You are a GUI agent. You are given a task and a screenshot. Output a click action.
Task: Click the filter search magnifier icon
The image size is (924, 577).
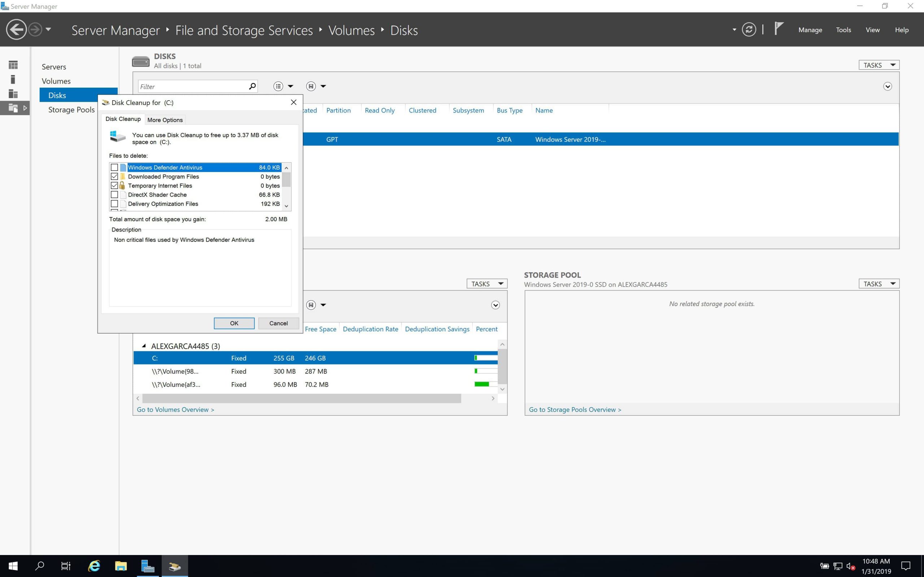point(252,87)
